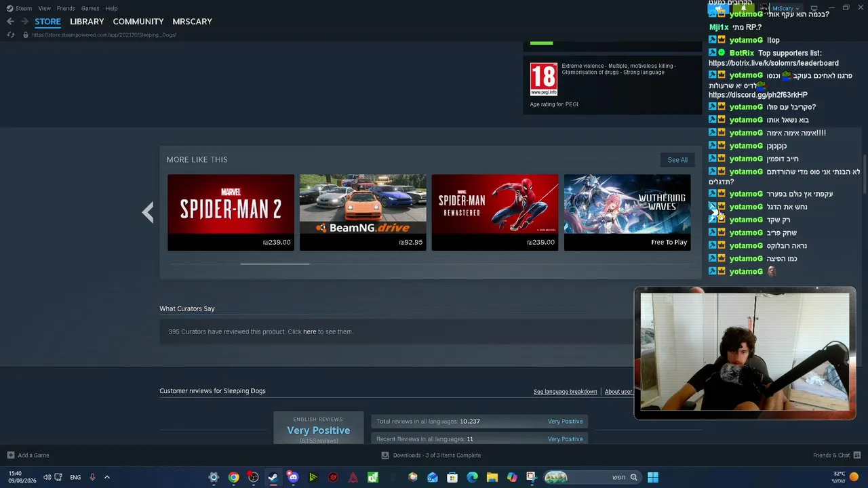Screen dimensions: 868x488
Task: Click the Steam notifications bell
Action: point(744,8)
